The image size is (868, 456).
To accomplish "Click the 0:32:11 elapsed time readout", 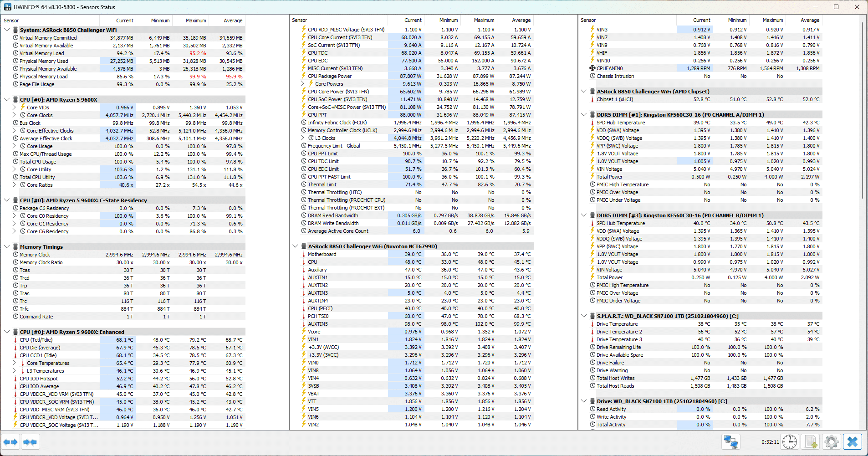I will [770, 442].
